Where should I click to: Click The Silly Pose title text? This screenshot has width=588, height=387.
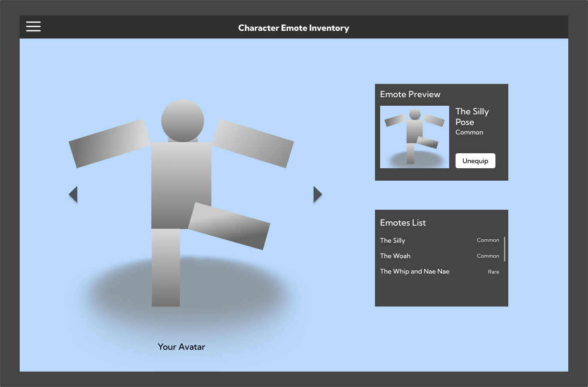pos(472,116)
